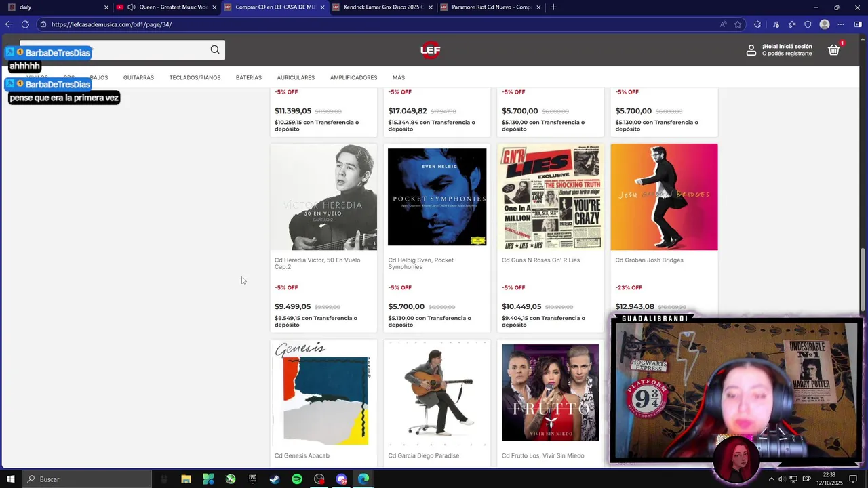Click Josh Groban Bridges album cover

pyautogui.click(x=664, y=197)
